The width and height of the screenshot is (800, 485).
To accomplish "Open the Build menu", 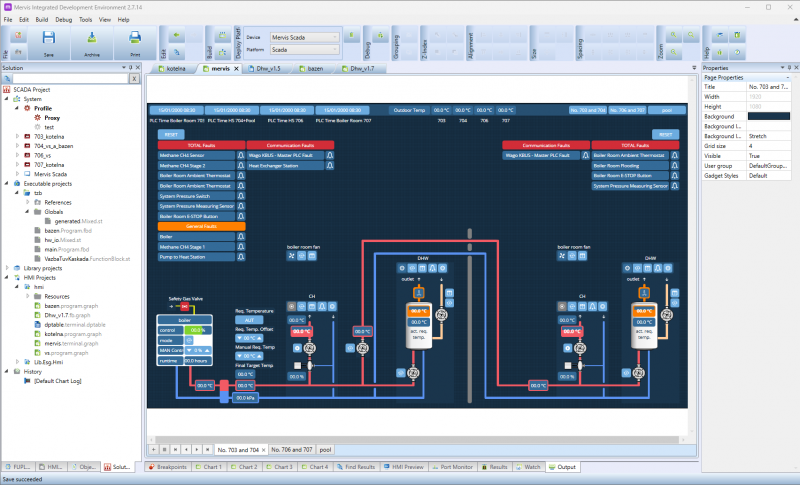I will [x=42, y=19].
